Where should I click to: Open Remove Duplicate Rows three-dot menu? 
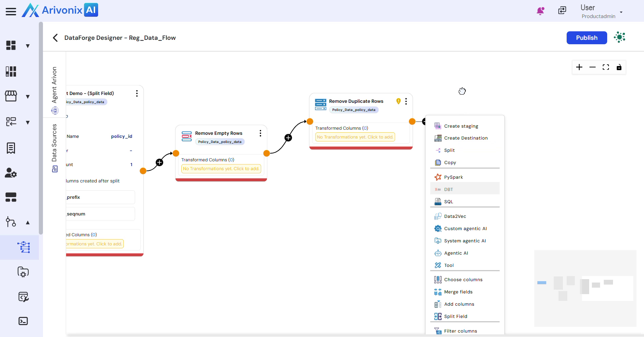pyautogui.click(x=406, y=101)
